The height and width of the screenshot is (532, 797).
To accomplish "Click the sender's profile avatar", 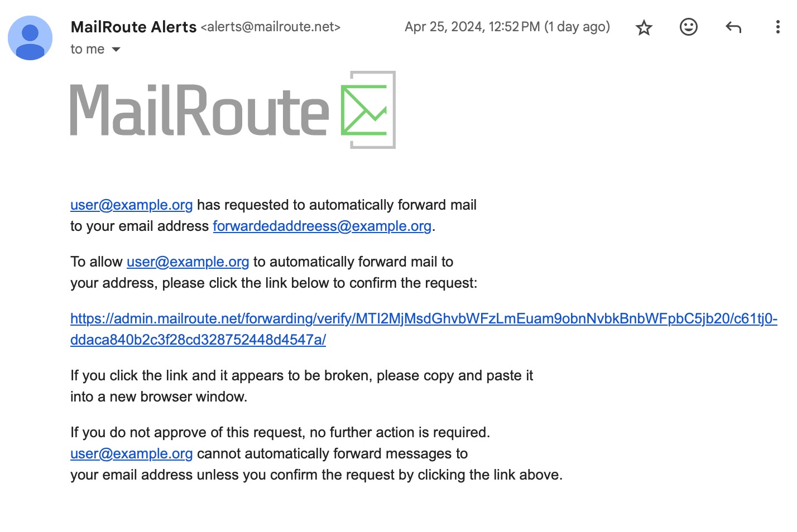I will [x=30, y=38].
